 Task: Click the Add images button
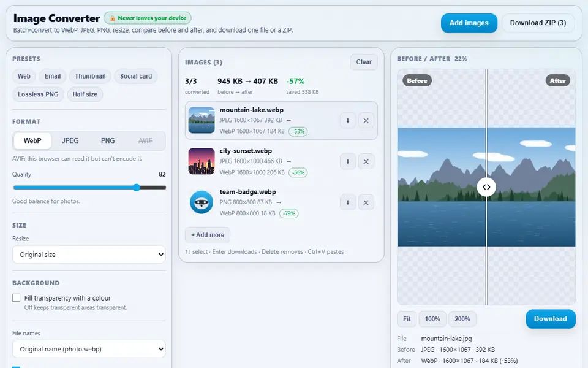[x=469, y=23]
